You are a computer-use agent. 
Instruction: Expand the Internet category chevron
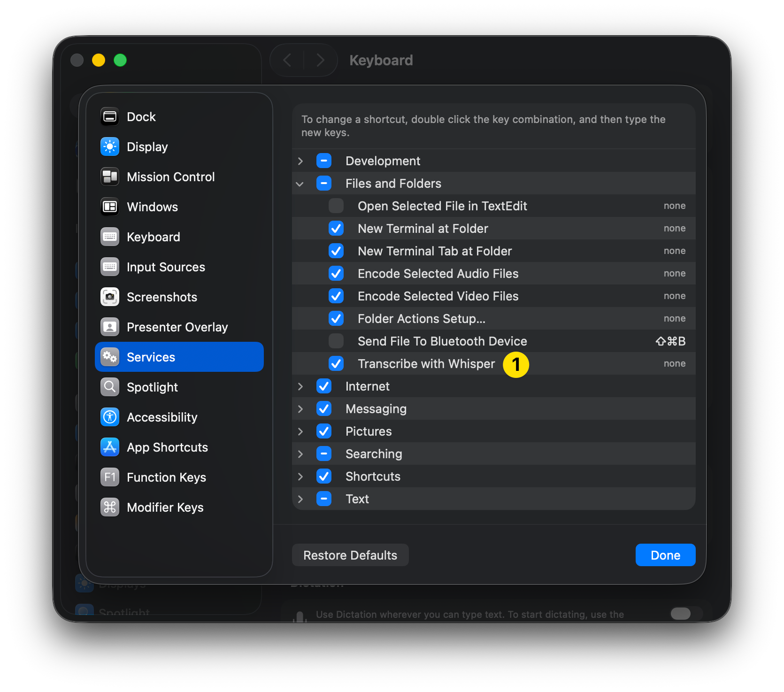coord(300,386)
